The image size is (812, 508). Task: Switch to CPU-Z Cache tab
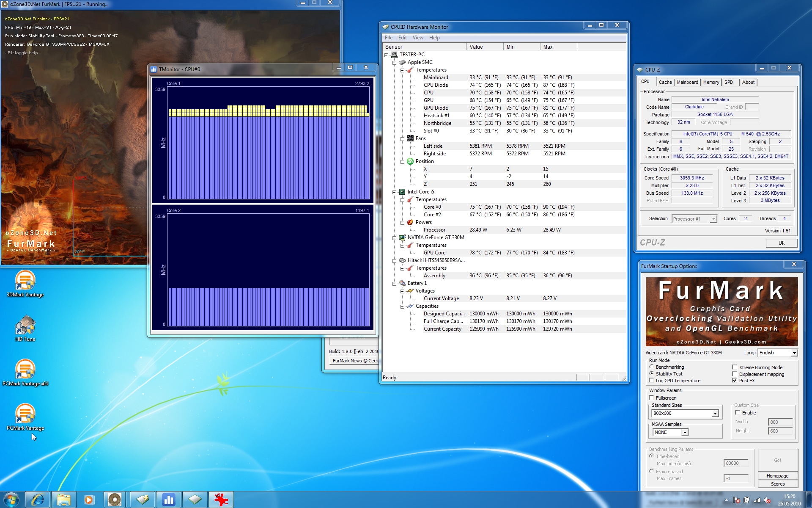(x=665, y=82)
